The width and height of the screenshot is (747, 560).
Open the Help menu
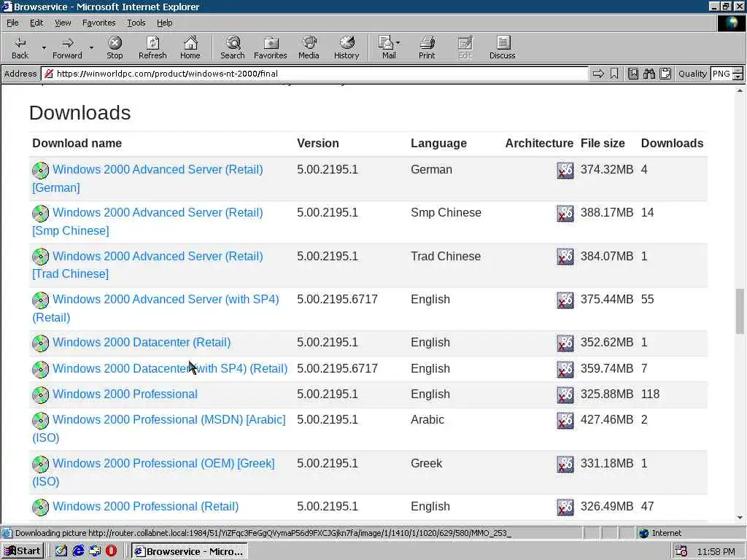coord(164,23)
